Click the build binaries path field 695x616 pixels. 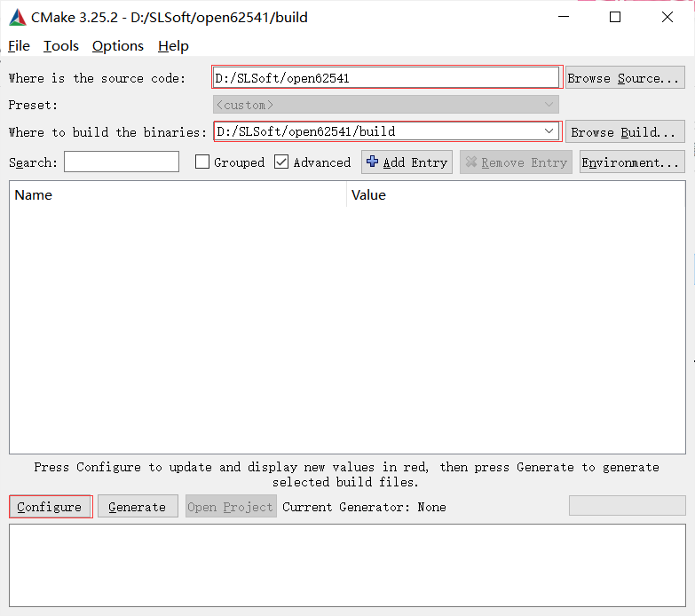(385, 131)
